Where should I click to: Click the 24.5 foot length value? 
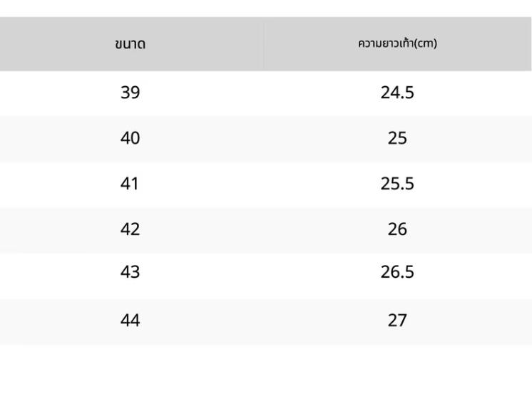(397, 93)
